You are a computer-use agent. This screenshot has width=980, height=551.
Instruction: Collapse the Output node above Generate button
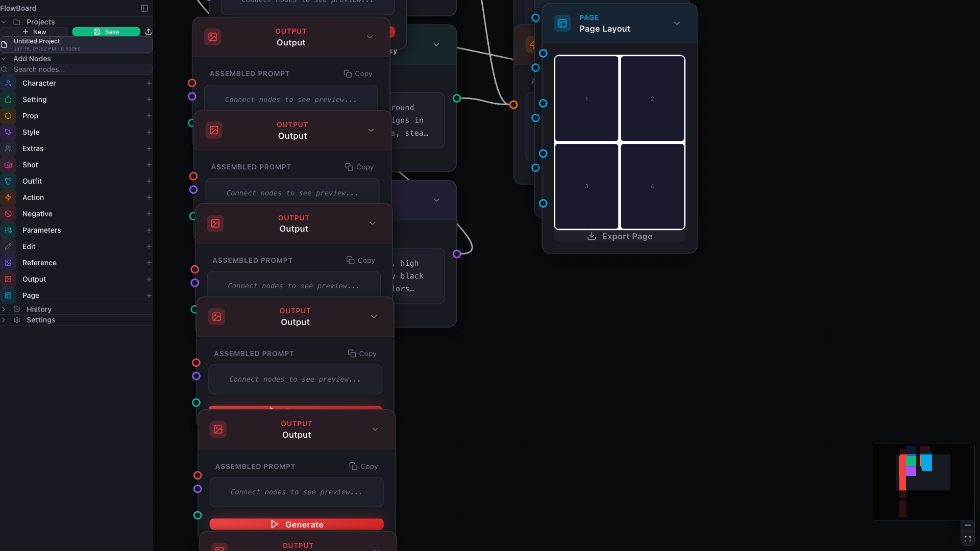(375, 430)
